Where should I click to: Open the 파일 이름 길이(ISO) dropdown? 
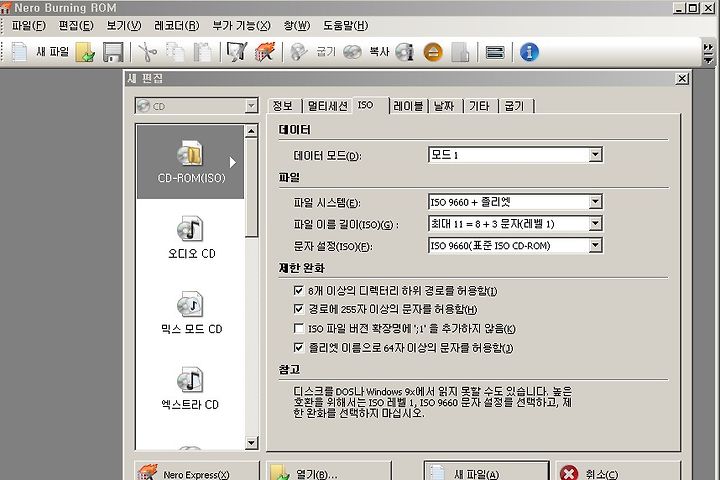(x=515, y=224)
